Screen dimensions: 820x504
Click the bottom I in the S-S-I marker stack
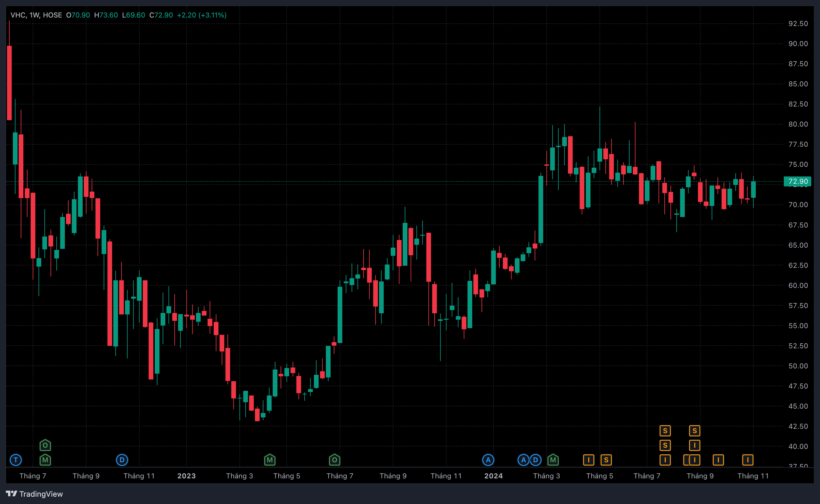(665, 460)
